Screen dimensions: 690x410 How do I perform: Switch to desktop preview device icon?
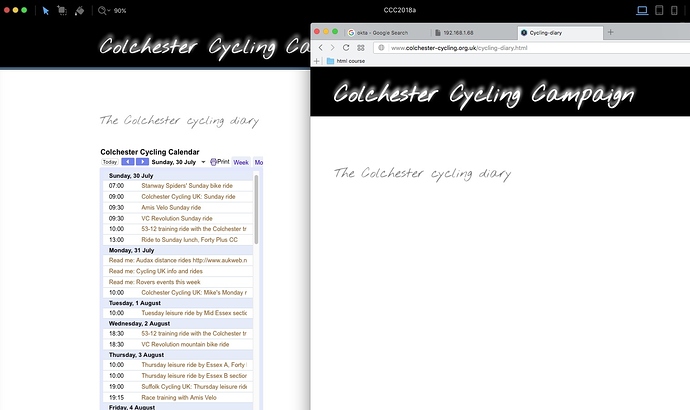pos(644,10)
